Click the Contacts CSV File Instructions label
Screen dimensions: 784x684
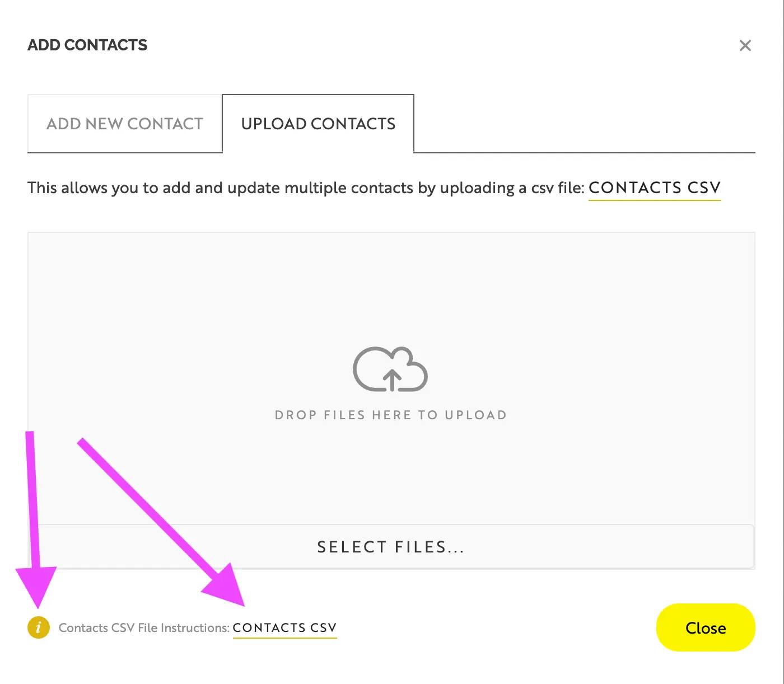click(144, 627)
